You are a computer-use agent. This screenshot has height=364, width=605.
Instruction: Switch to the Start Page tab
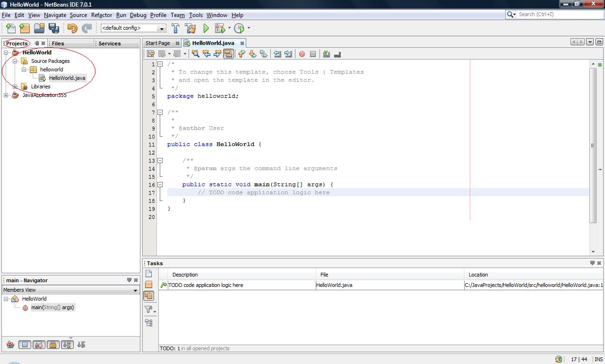coord(157,43)
